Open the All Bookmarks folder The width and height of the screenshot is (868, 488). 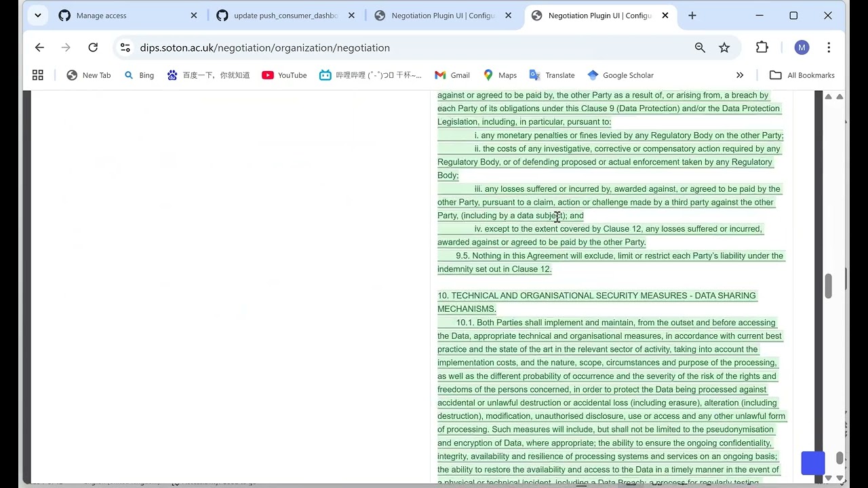point(802,75)
